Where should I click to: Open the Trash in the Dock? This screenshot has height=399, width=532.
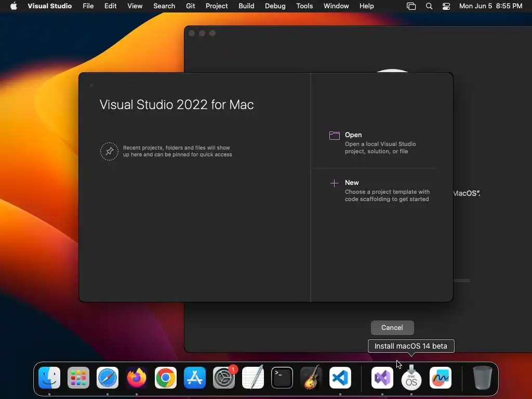[483, 378]
